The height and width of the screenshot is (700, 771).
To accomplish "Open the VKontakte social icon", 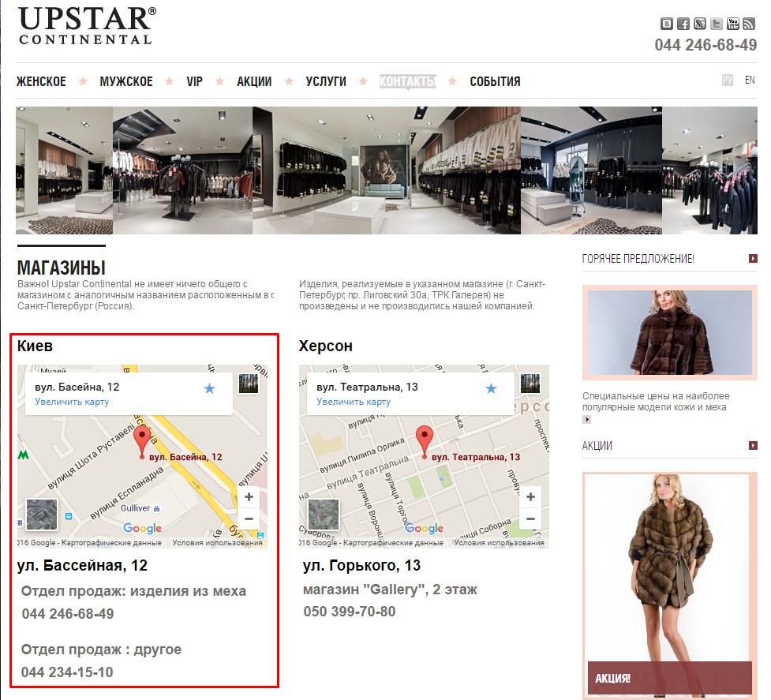I will click(x=667, y=24).
